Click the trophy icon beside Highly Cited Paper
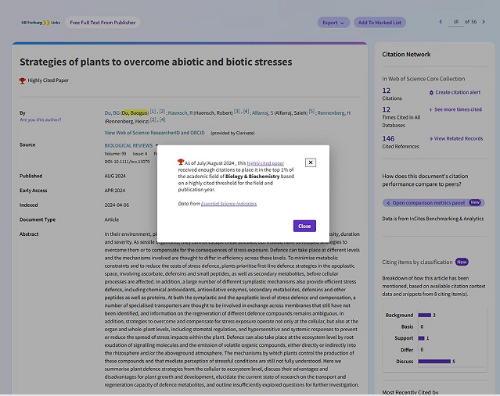 coord(22,81)
